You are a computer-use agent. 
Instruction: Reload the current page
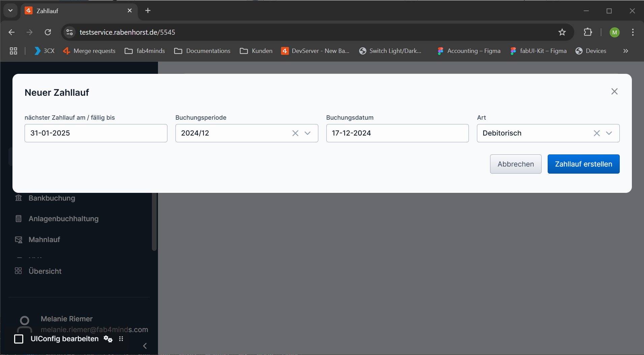(48, 32)
